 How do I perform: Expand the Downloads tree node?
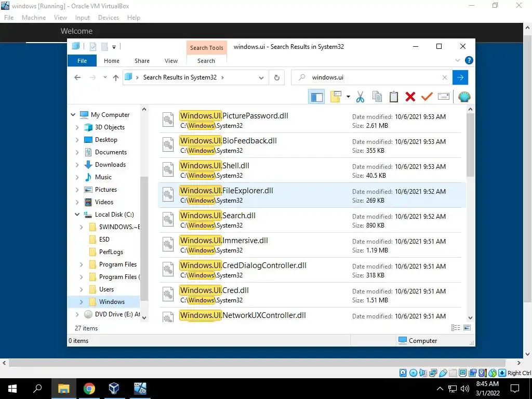tap(77, 165)
